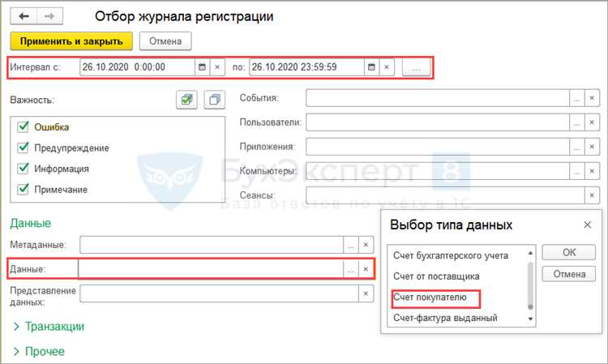Screen dimensions: 608x364
Task: Go back with the left arrow button
Action: (24, 16)
